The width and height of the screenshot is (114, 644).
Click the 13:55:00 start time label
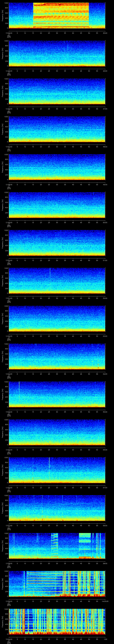point(9,450)
